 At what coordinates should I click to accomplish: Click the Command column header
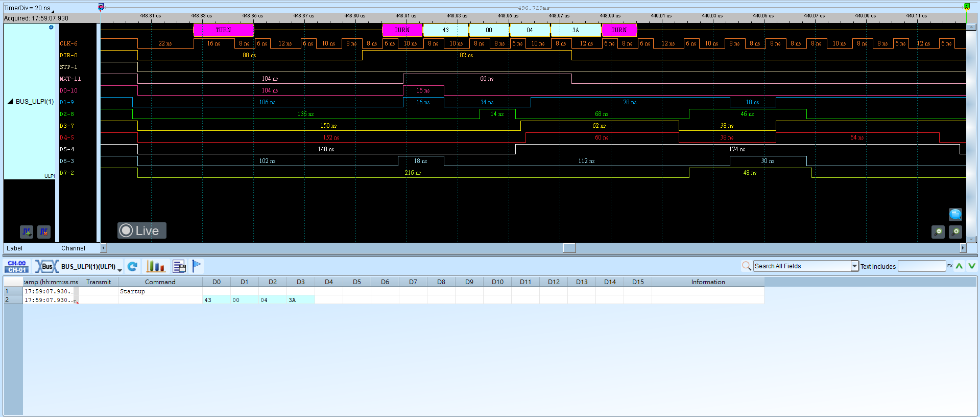click(x=160, y=282)
